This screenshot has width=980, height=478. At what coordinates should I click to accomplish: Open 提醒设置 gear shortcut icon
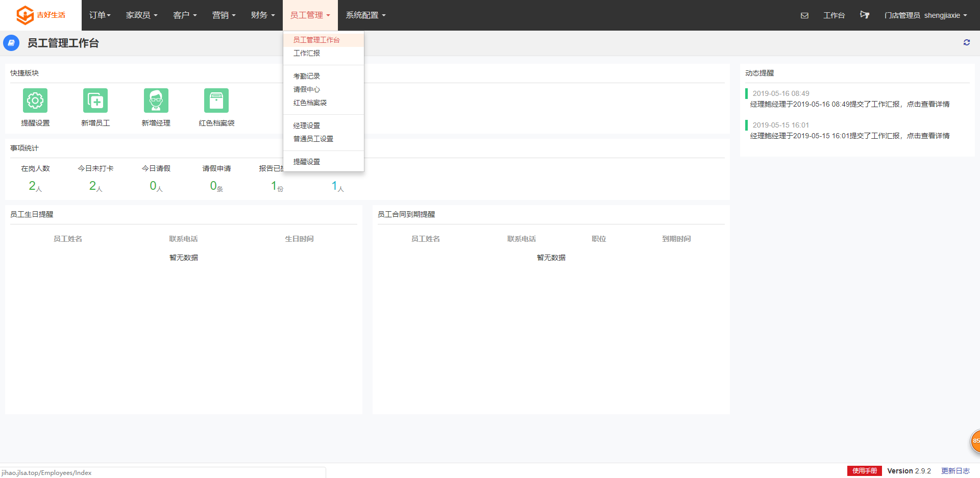point(35,100)
